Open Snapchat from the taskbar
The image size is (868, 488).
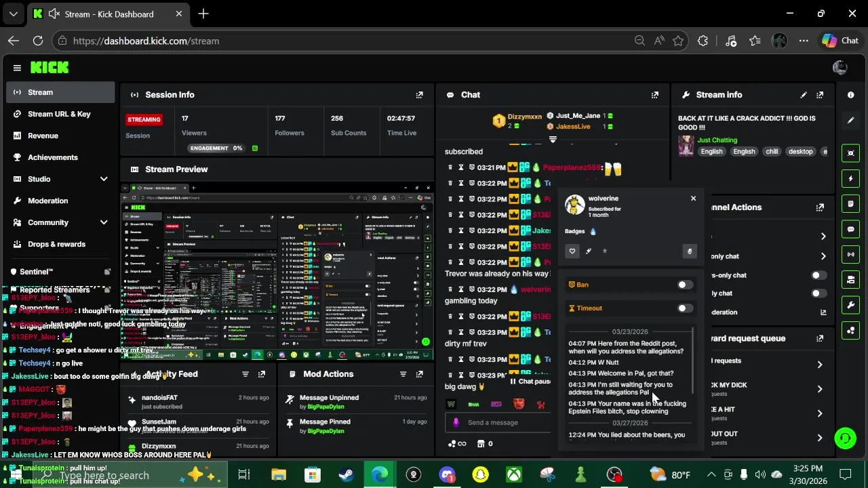(x=480, y=475)
